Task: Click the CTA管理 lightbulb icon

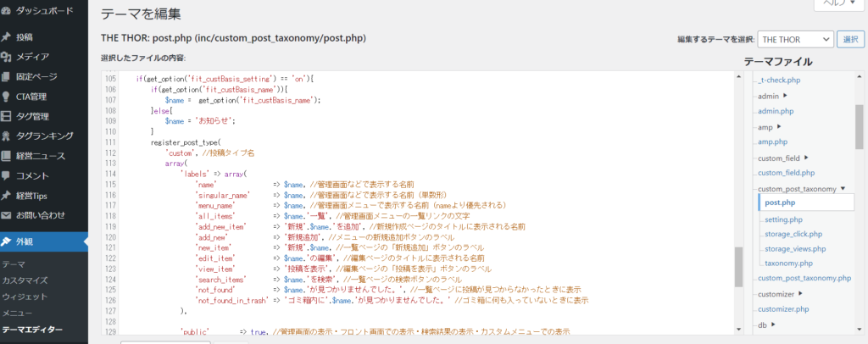Action: click(7, 97)
